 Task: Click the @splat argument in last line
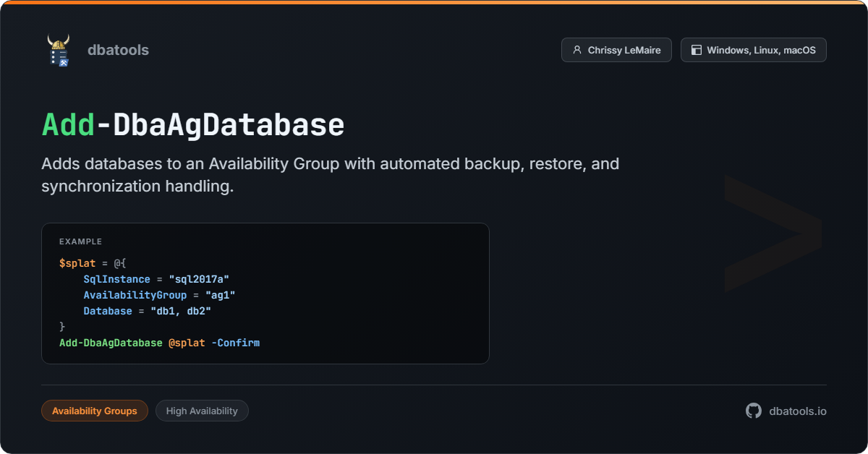pos(187,343)
